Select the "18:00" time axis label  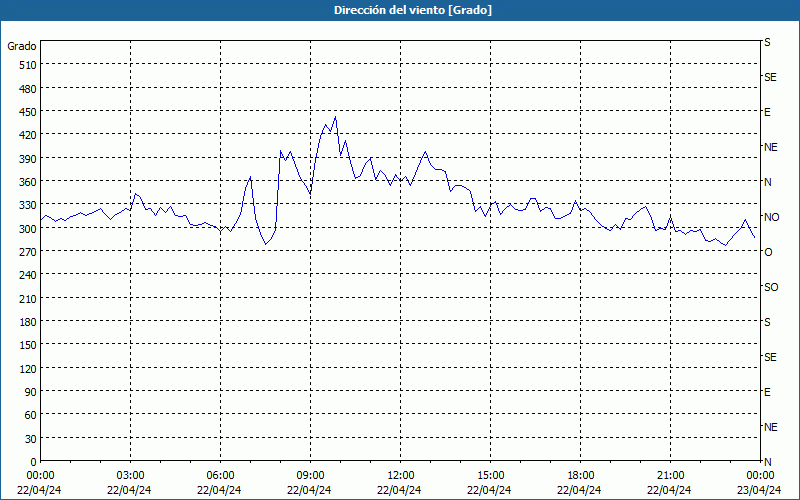coord(580,476)
